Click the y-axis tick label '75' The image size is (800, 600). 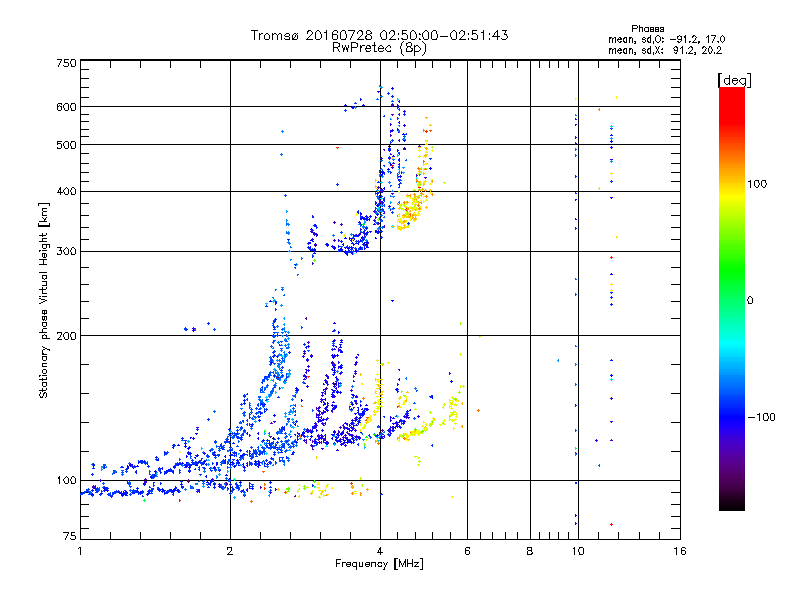(x=70, y=536)
